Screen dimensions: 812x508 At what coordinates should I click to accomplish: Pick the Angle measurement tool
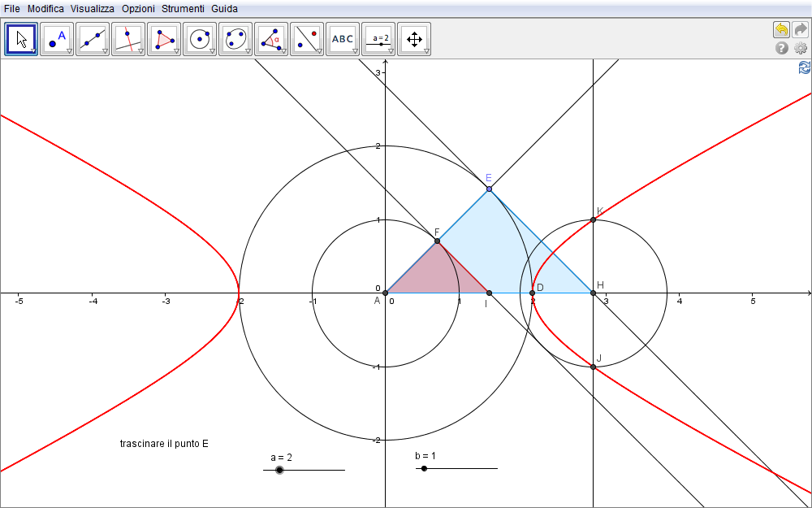[271, 38]
